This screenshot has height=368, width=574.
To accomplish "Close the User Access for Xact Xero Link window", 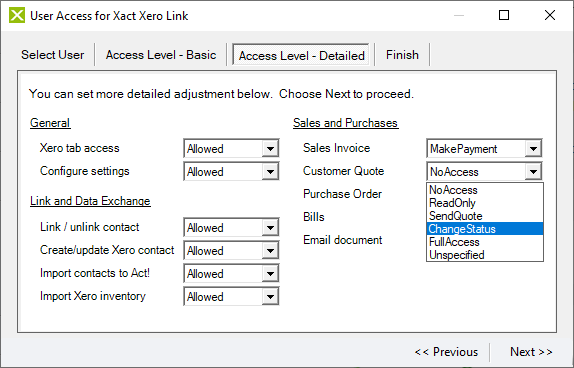I will click(550, 15).
